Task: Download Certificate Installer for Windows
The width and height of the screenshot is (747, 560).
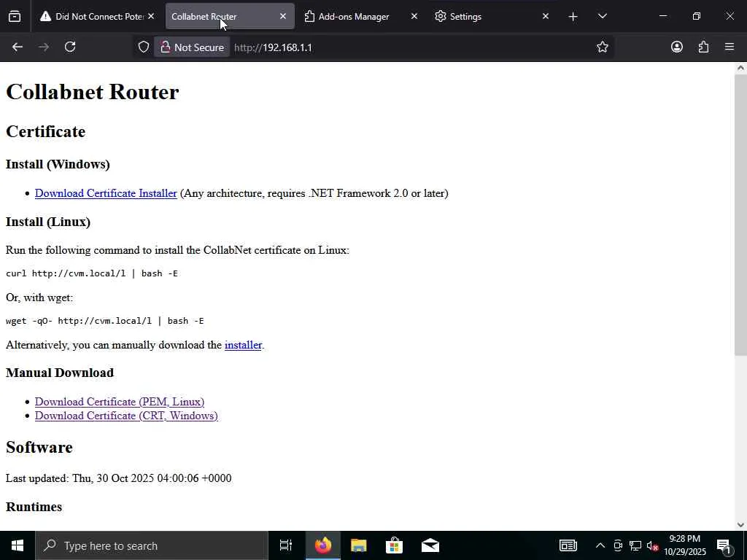Action: 106,193
